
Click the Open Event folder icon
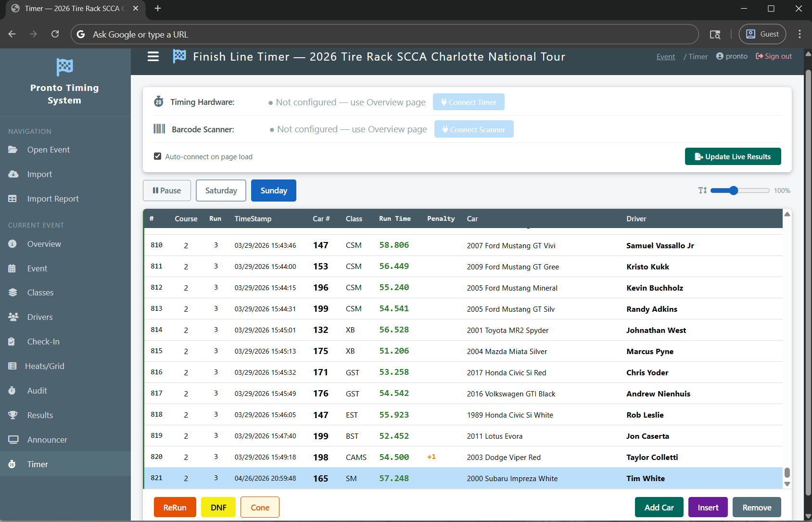[13, 150]
